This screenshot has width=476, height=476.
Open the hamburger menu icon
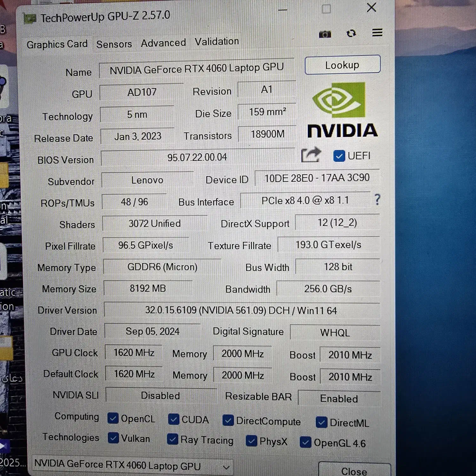coord(377,32)
